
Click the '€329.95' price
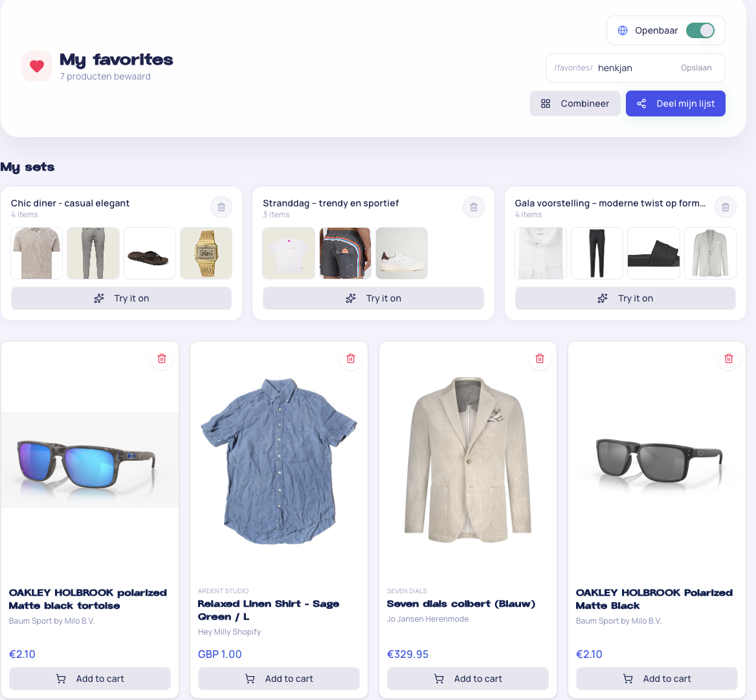[x=407, y=654]
